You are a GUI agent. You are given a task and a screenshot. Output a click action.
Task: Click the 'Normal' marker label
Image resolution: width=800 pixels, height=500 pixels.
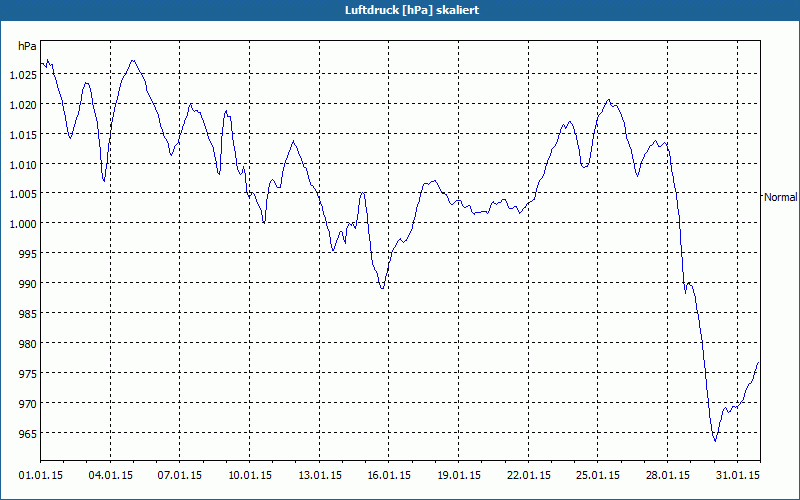click(x=781, y=197)
